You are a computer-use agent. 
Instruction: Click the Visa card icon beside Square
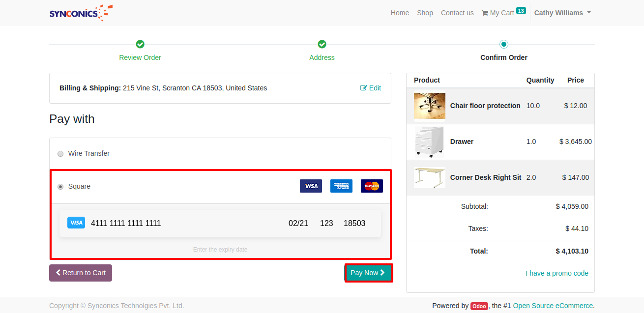click(311, 186)
